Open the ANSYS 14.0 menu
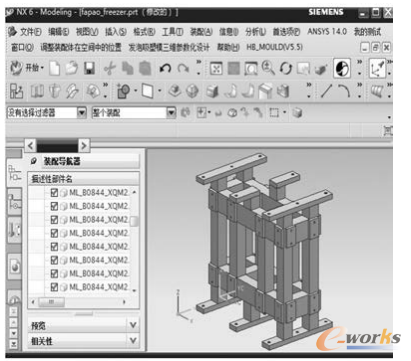This screenshot has height=361, width=411. 327,32
